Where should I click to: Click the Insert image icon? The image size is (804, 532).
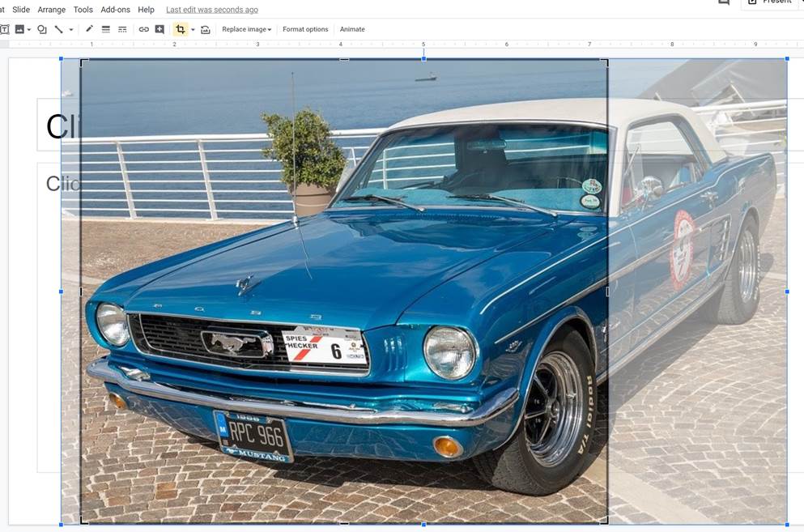pos(19,29)
